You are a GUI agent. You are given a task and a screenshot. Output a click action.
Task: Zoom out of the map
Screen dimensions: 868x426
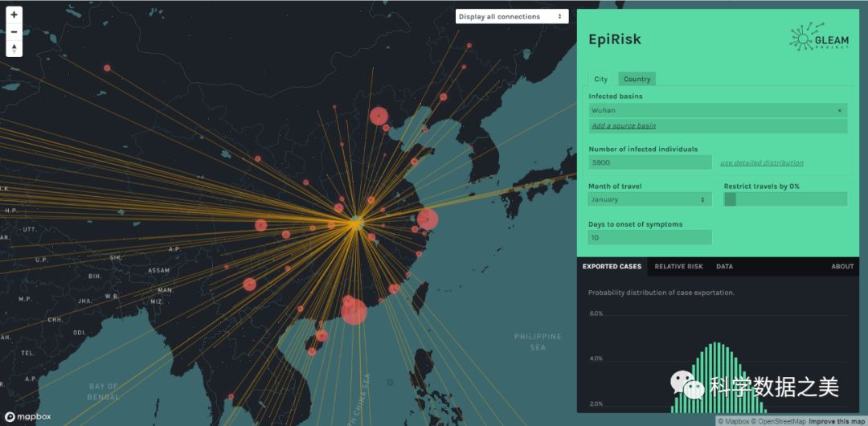[14, 32]
